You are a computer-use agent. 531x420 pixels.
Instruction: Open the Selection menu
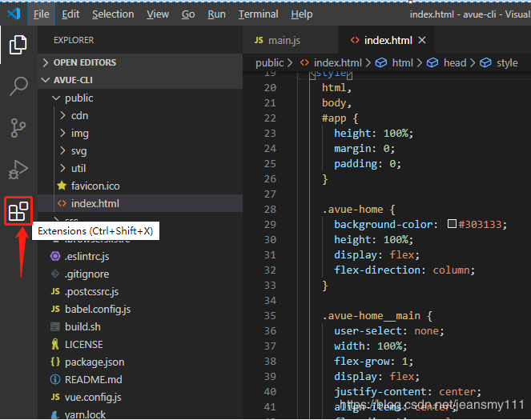coord(113,14)
